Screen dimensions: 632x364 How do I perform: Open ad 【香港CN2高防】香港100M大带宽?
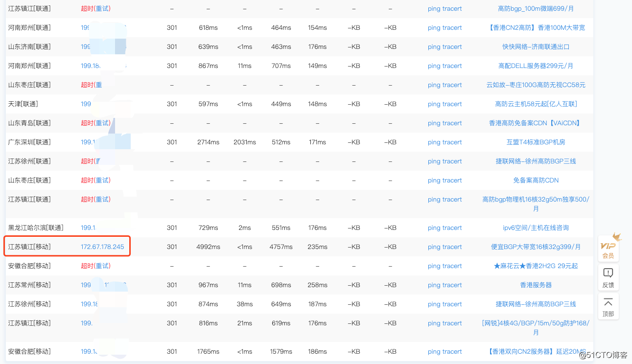pos(536,27)
